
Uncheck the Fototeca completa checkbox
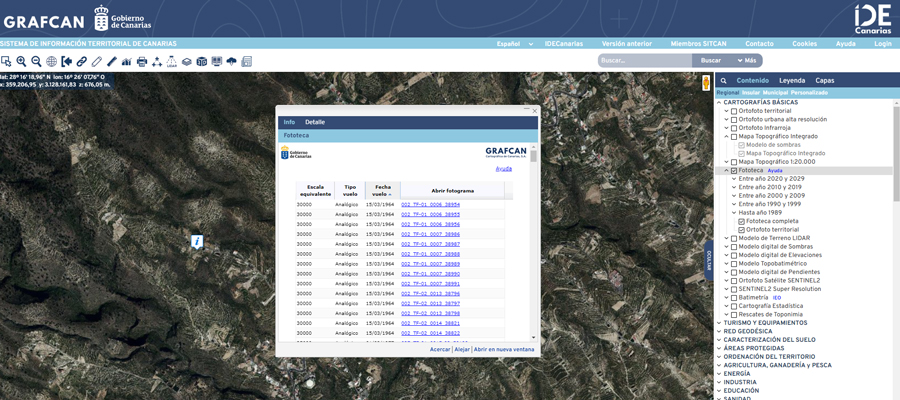741,221
